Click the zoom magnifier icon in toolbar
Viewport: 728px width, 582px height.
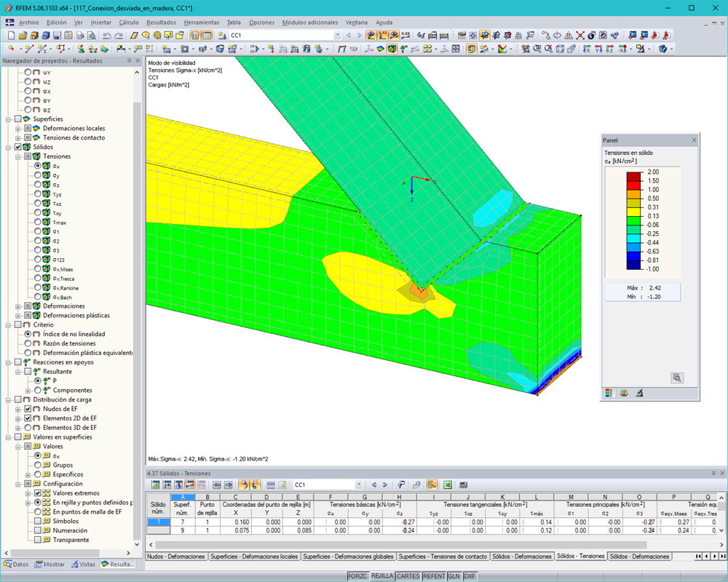pyautogui.click(x=537, y=49)
